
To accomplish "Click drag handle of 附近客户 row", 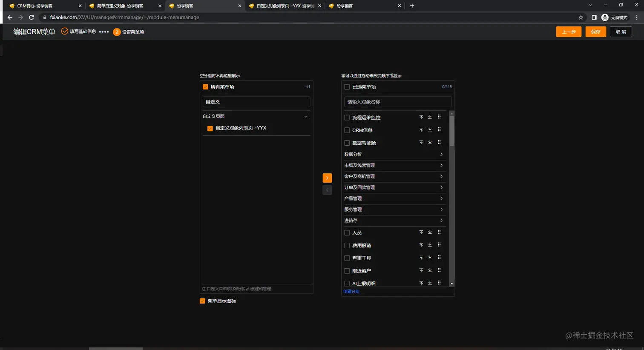I will click(439, 270).
